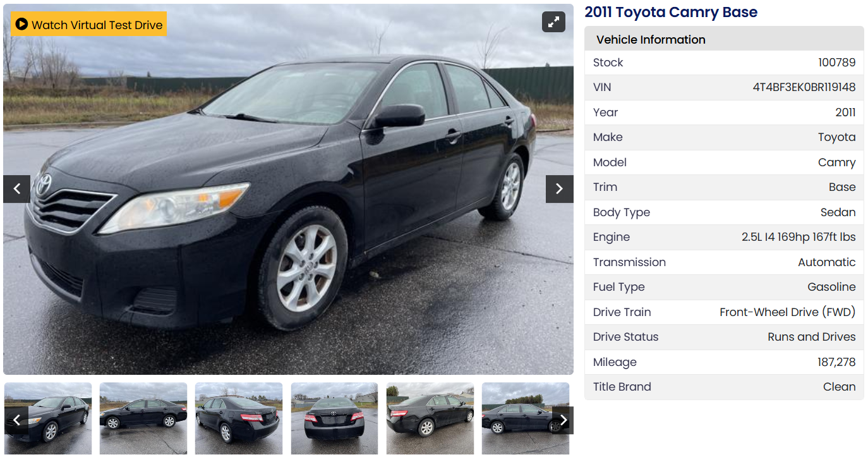Screen dimensions: 868x457
Task: Click the 2011 Toyota Camry Base title
Action: coord(671,12)
